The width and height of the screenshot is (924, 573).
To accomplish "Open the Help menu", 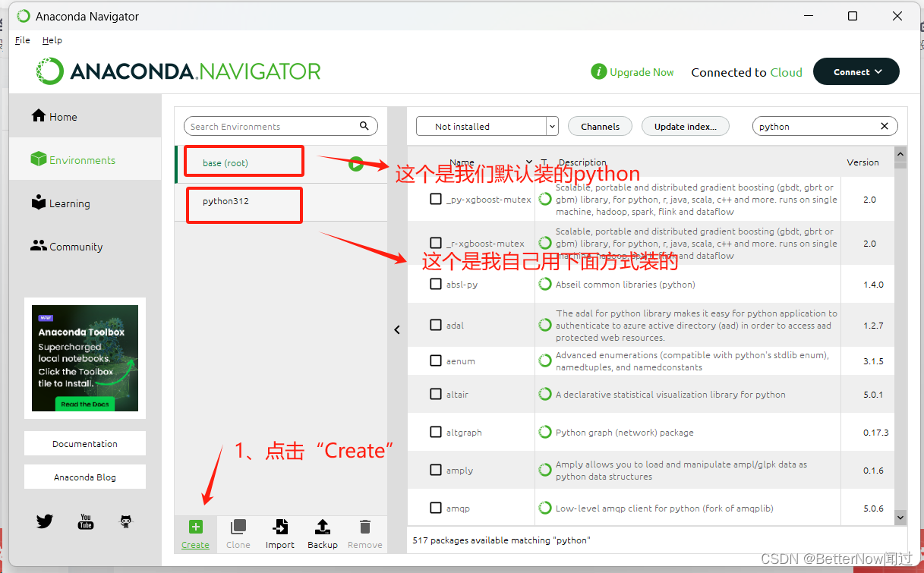I will pos(52,40).
